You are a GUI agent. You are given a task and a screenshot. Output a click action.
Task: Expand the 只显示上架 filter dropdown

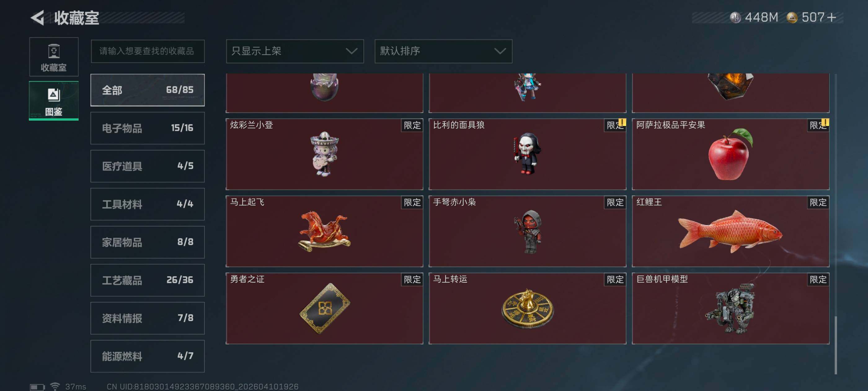[x=294, y=51]
